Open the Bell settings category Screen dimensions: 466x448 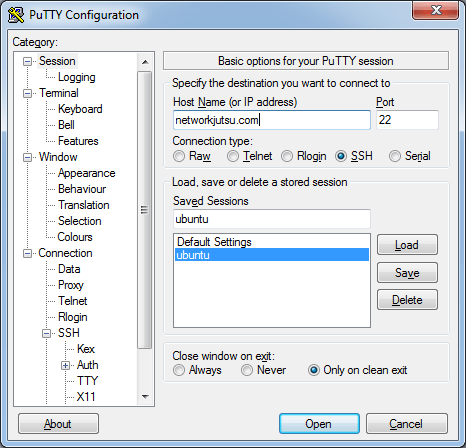point(66,125)
